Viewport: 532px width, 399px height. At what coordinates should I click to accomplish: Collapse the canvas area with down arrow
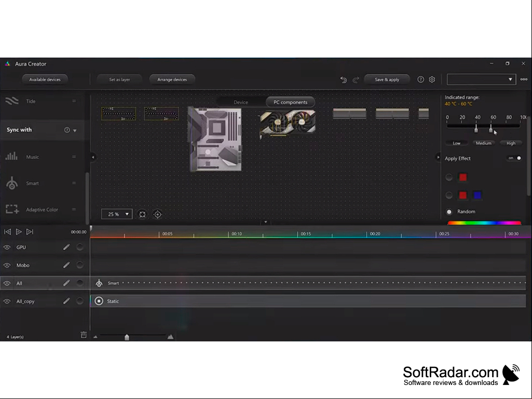[266, 222]
